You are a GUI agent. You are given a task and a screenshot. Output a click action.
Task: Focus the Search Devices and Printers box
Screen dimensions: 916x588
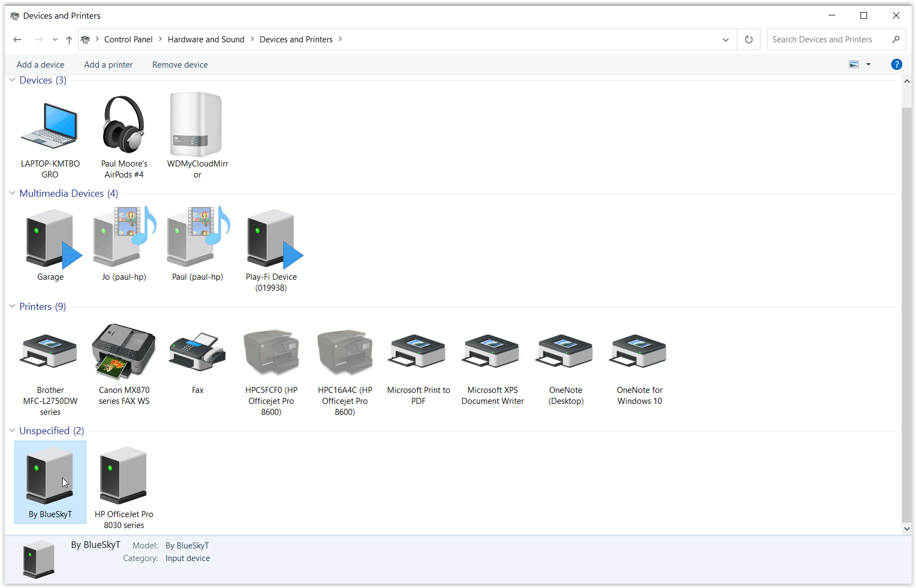coord(836,40)
